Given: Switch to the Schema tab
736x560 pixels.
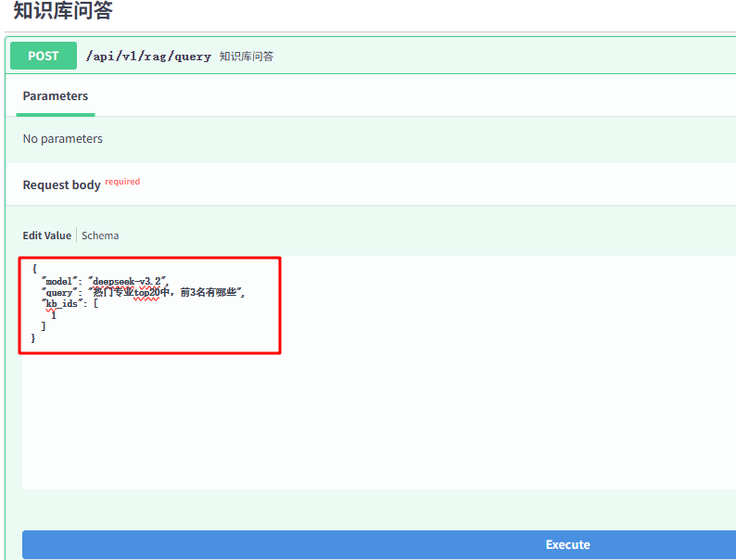Looking at the screenshot, I should pyautogui.click(x=100, y=235).
